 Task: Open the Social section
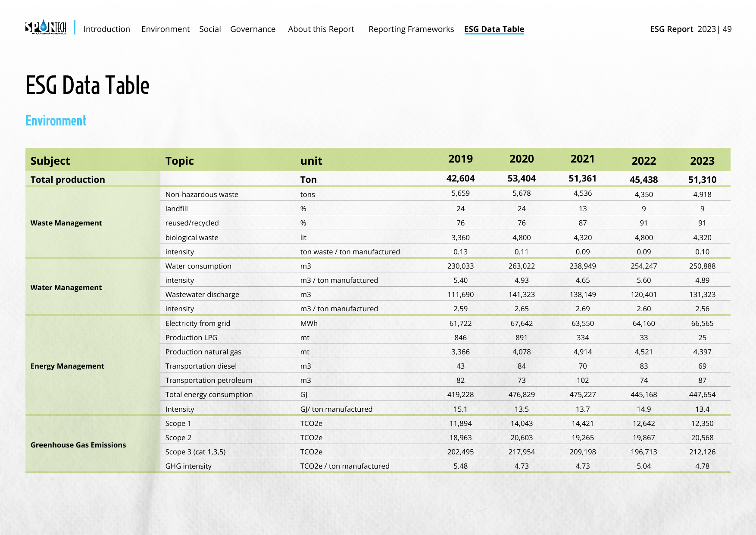point(210,29)
